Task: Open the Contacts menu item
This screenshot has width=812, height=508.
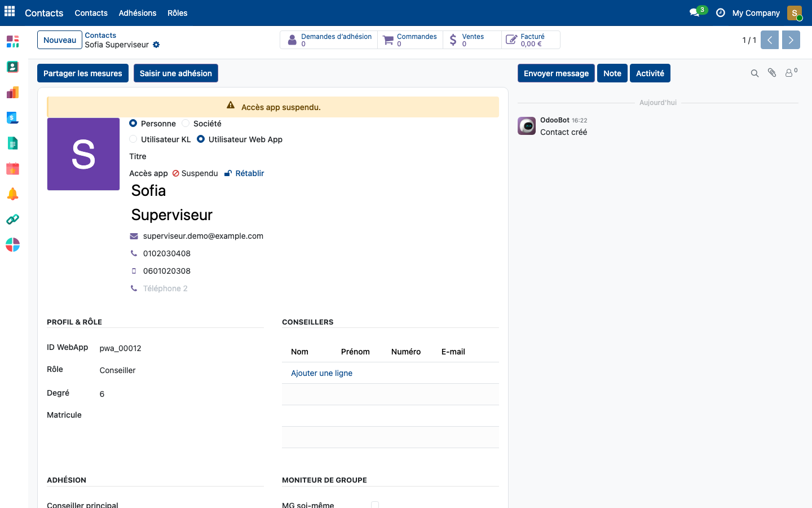Action: [91, 13]
